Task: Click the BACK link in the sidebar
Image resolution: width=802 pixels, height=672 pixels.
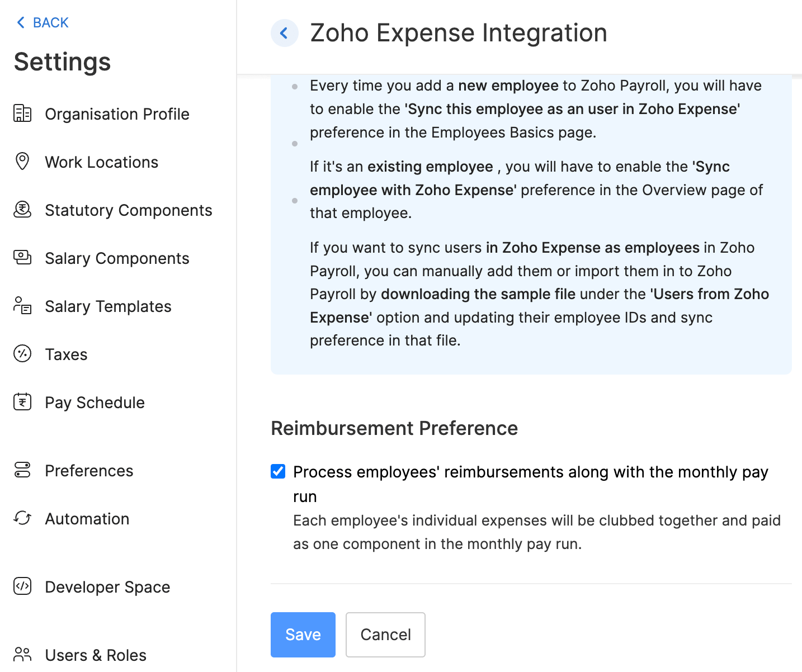Action: 43,22
